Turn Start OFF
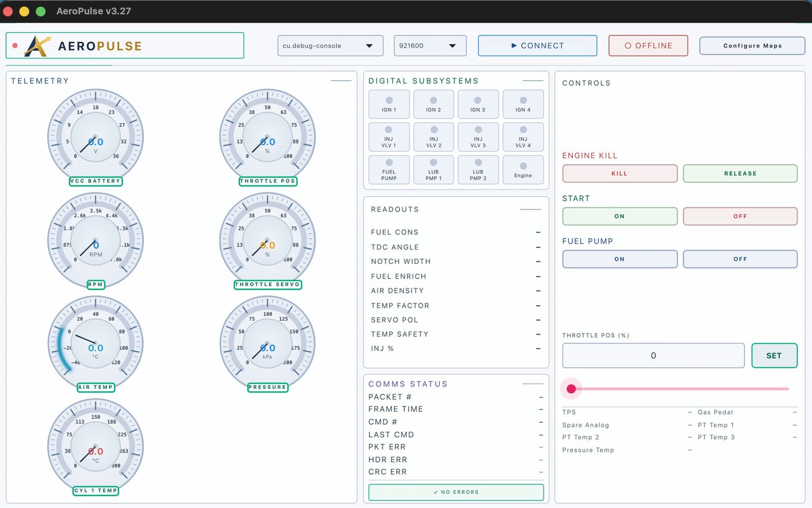 (x=740, y=216)
